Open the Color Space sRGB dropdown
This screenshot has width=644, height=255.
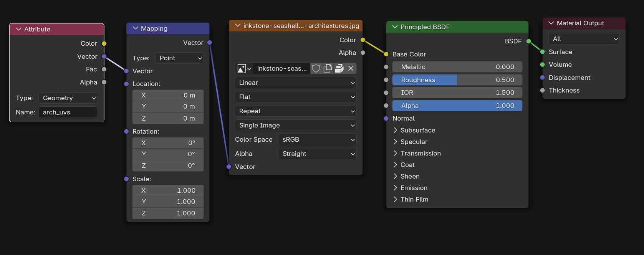pos(317,139)
